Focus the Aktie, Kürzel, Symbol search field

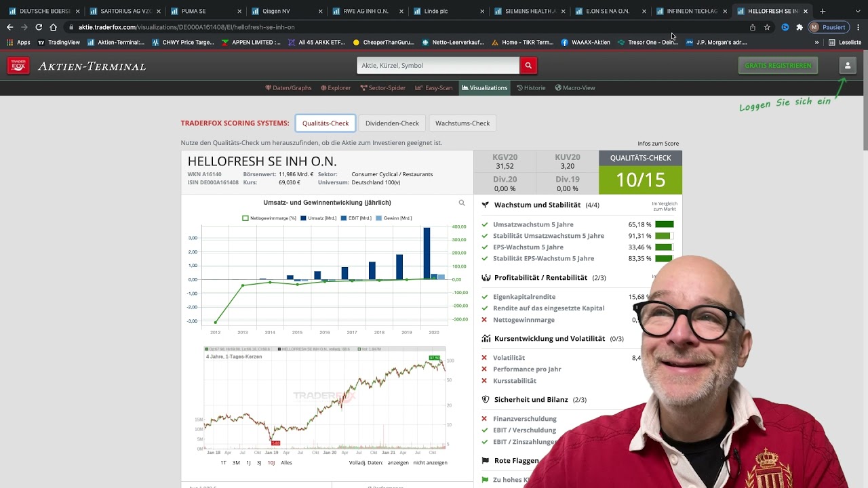tap(438, 66)
